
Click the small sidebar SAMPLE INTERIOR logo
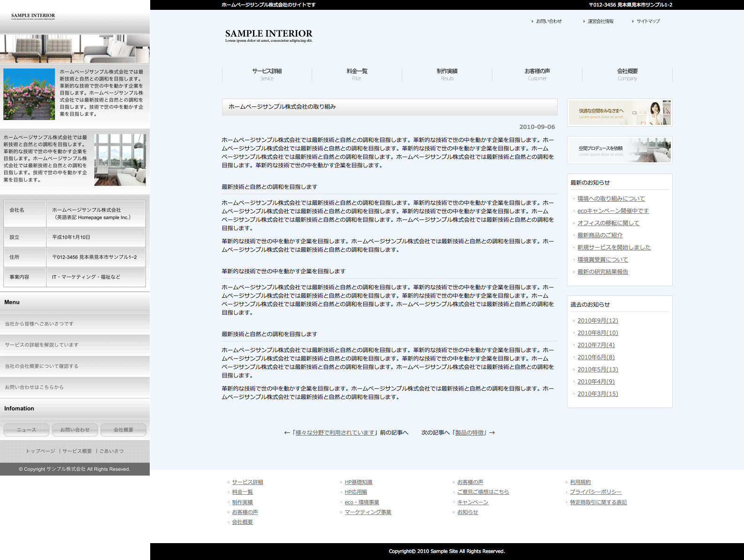(33, 16)
